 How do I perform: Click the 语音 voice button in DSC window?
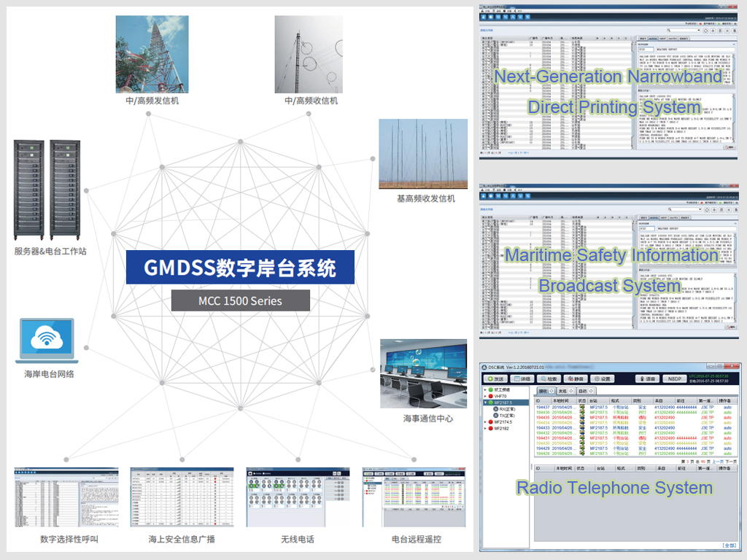point(648,379)
